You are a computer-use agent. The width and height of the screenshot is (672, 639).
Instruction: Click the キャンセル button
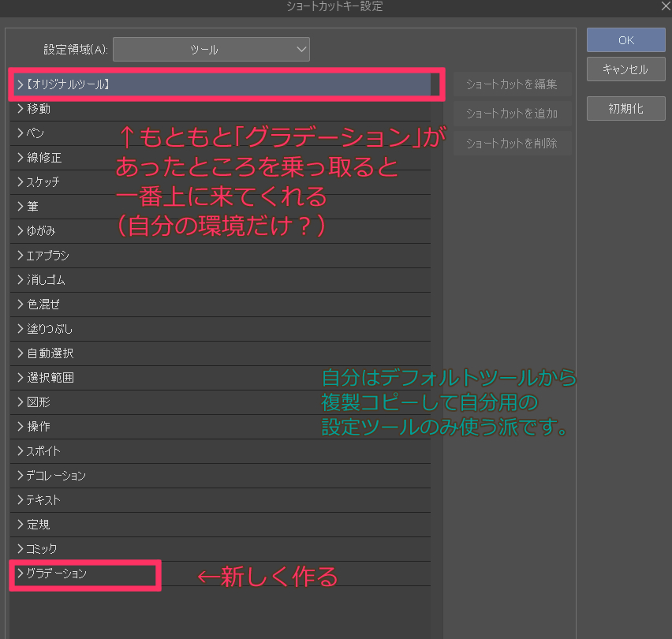(625, 69)
